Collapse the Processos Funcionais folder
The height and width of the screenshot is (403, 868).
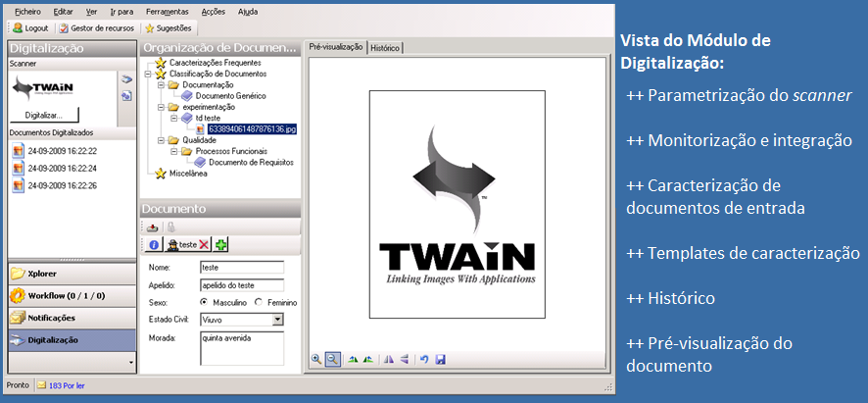click(x=174, y=151)
